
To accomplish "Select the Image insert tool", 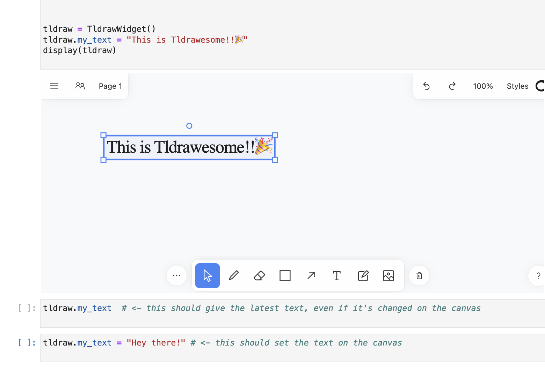I will click(388, 276).
